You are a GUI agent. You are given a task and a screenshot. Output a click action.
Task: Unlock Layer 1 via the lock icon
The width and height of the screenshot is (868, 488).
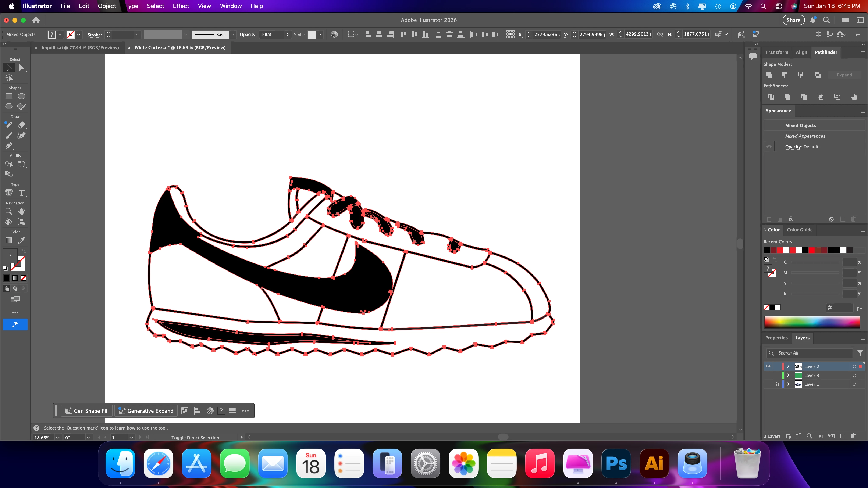777,384
